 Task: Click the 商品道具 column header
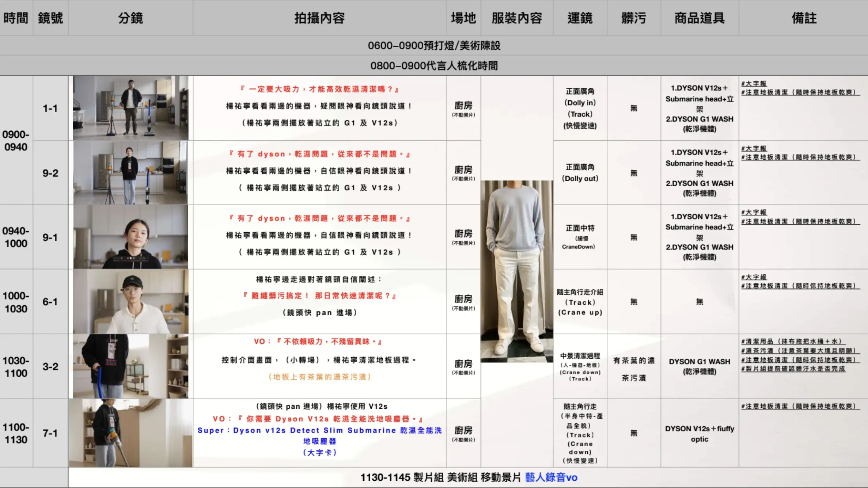pos(700,18)
